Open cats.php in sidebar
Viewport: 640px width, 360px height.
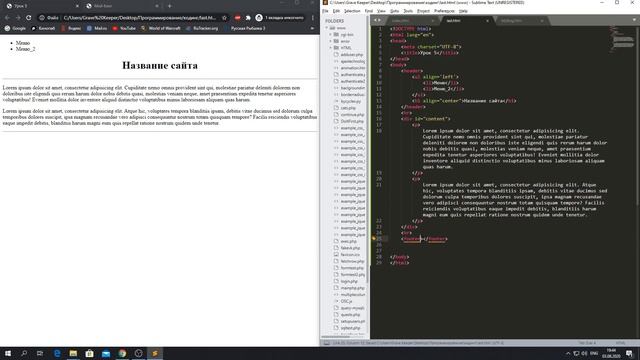(348, 108)
